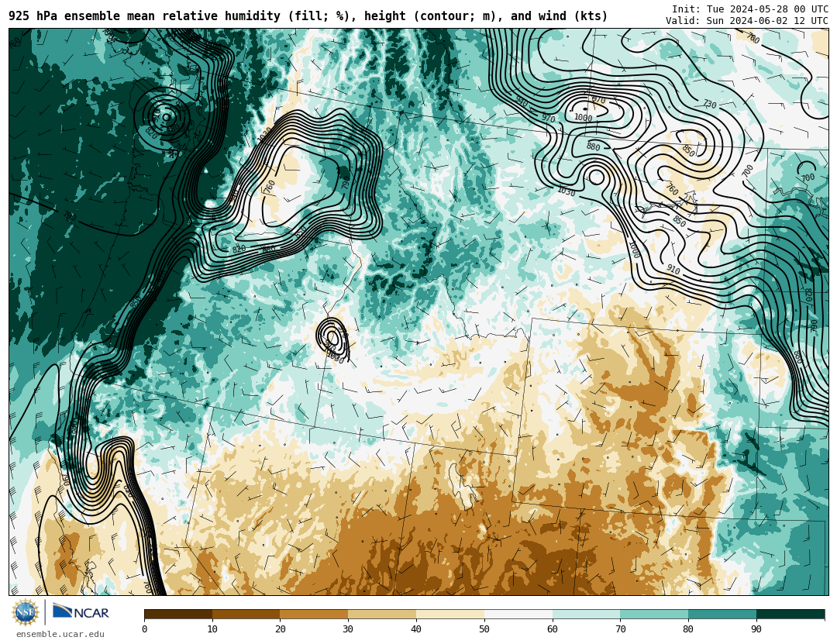This screenshot has width=837, height=644.
Task: Click the colorbar tick label 50
Action: click(484, 629)
